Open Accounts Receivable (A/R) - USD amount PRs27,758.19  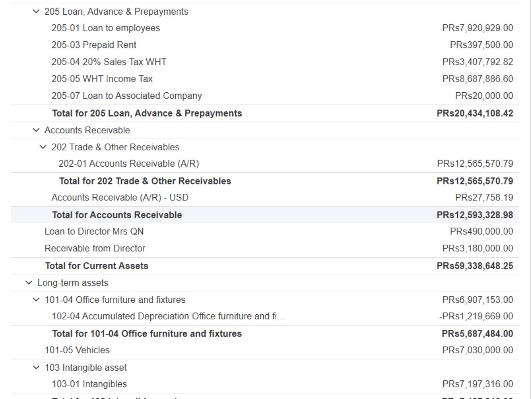click(x=484, y=197)
